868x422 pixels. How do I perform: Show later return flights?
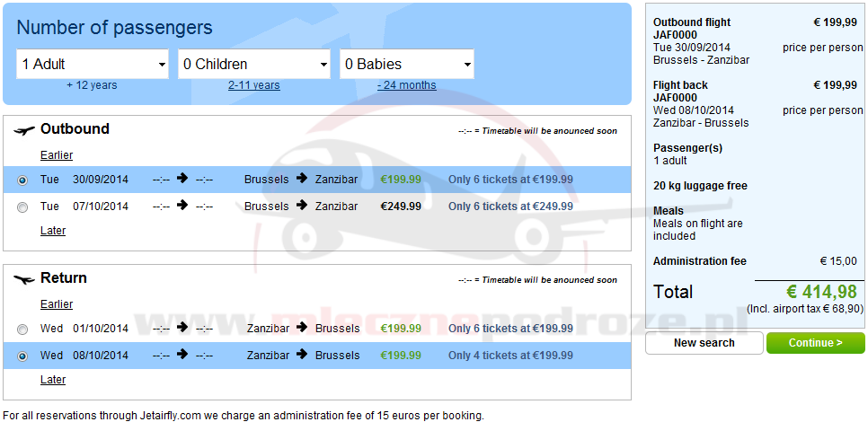[53, 380]
